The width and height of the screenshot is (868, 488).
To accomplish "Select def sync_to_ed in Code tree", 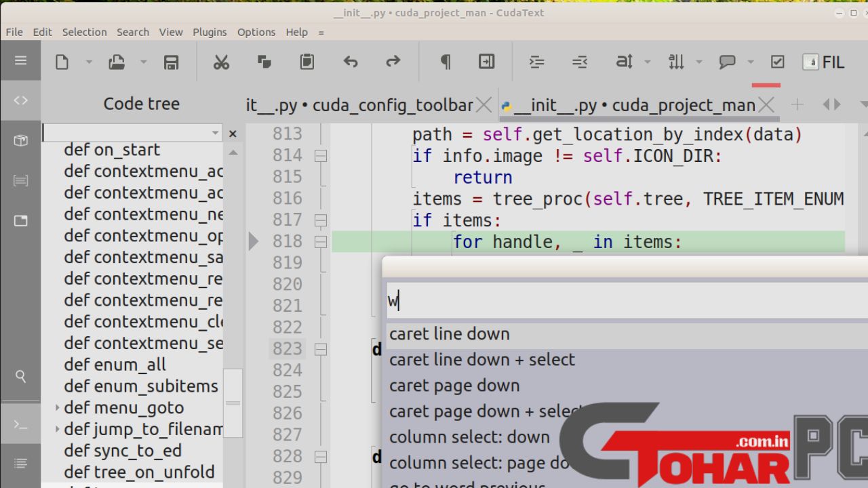I will pyautogui.click(x=123, y=451).
